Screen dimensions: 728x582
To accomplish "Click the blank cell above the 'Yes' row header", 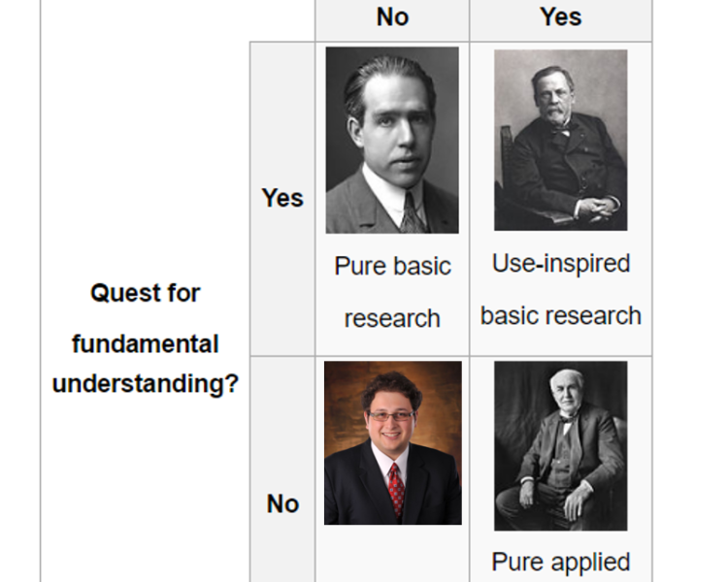I will click(x=282, y=19).
